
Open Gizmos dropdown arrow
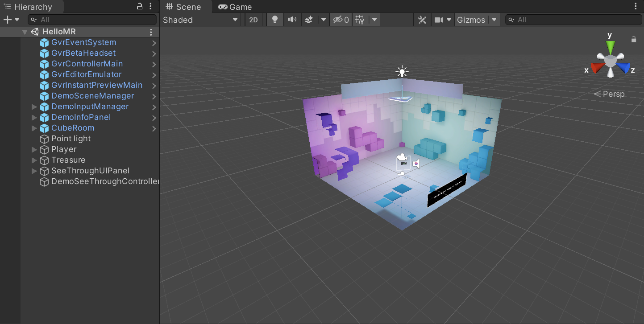[x=494, y=20]
